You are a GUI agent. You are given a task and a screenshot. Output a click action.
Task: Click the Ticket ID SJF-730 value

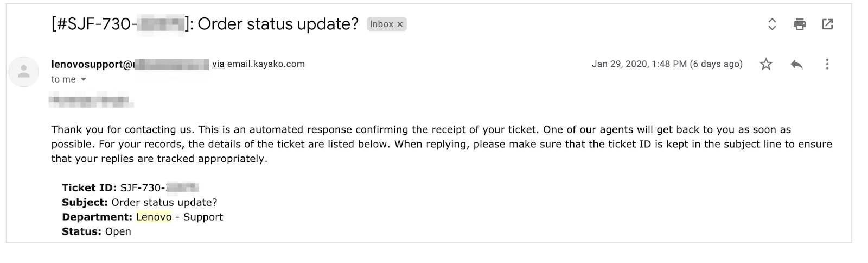click(159, 187)
